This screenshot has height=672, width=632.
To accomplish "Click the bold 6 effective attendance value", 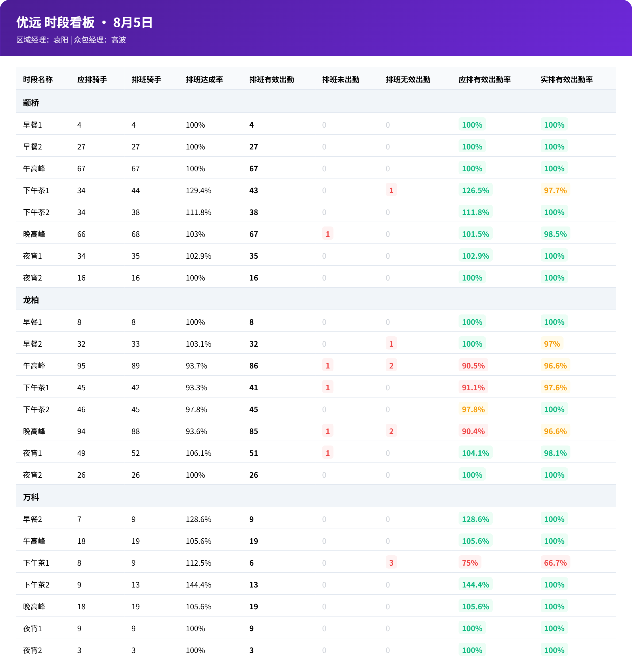I will [251, 563].
